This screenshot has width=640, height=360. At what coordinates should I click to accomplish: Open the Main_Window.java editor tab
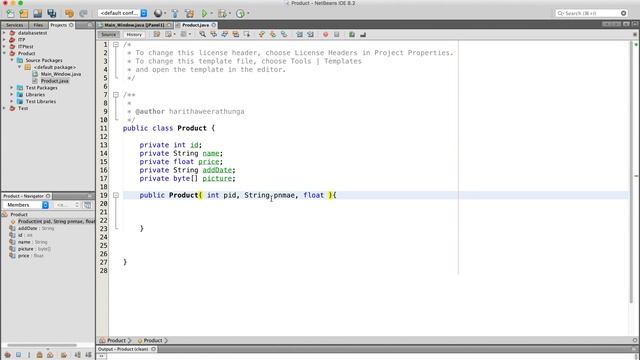point(134,25)
